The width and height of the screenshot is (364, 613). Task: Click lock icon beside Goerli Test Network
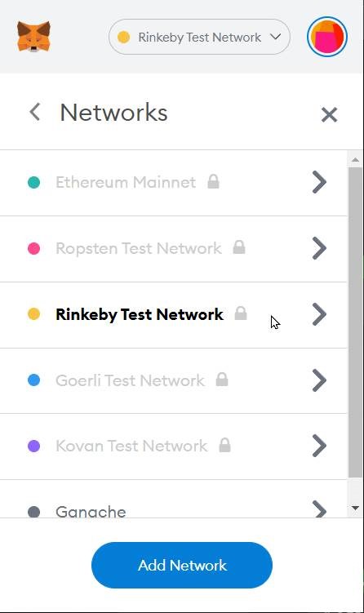coord(222,380)
